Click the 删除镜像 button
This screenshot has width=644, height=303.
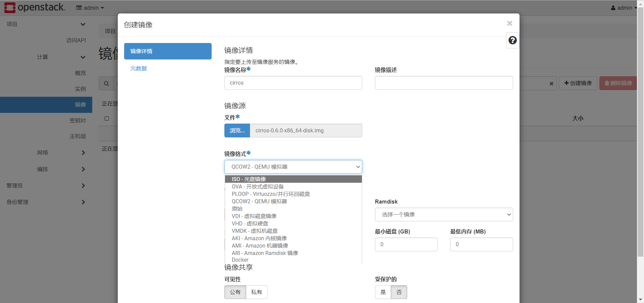[x=618, y=83]
